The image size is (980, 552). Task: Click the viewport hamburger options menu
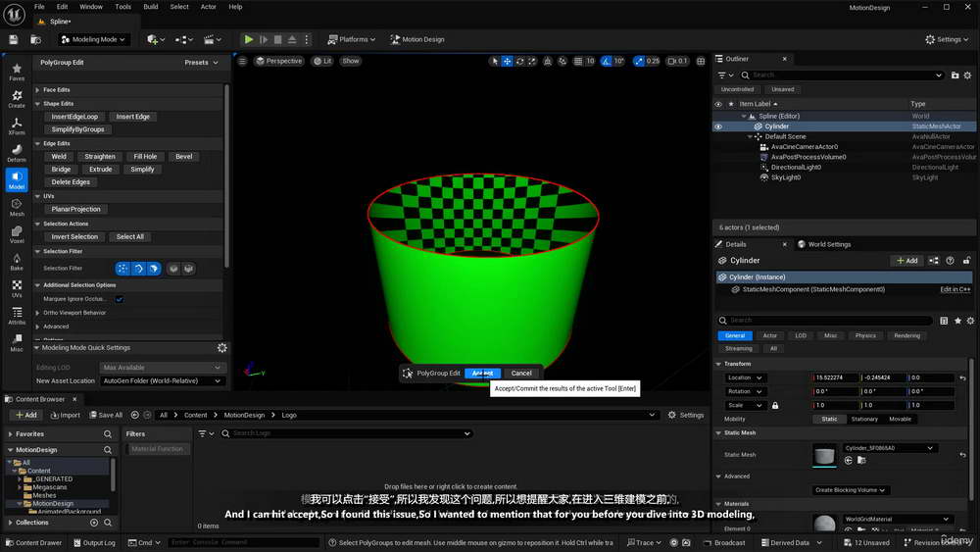click(x=242, y=61)
